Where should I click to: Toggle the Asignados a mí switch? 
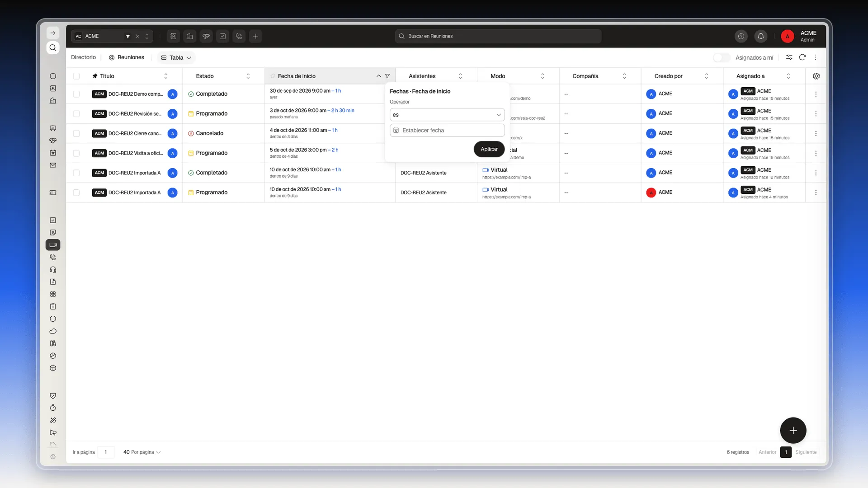coord(722,57)
